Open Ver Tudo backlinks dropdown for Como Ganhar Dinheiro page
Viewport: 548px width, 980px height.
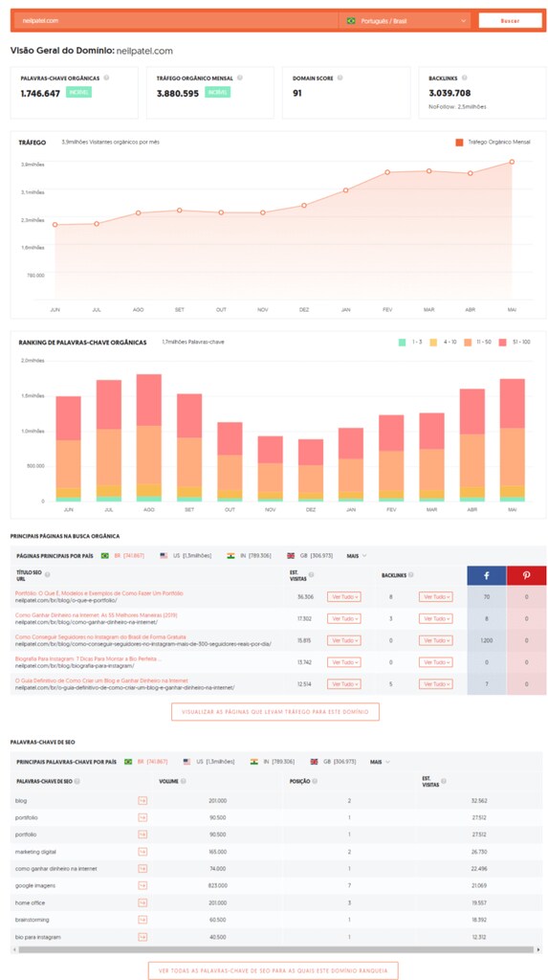(435, 619)
